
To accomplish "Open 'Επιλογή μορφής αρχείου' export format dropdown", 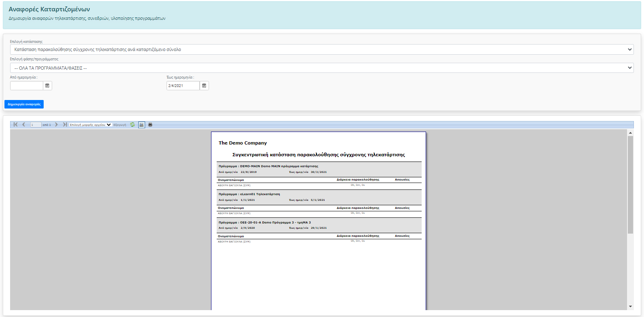I will (90, 125).
